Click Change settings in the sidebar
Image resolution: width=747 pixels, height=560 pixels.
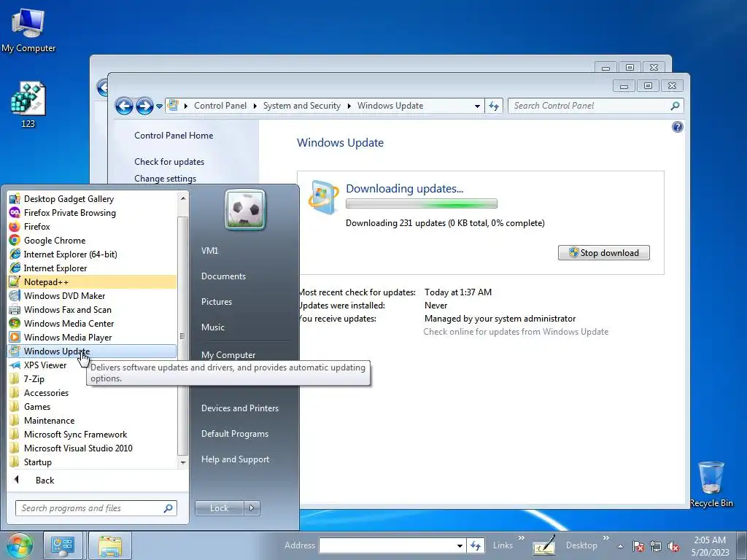165,179
